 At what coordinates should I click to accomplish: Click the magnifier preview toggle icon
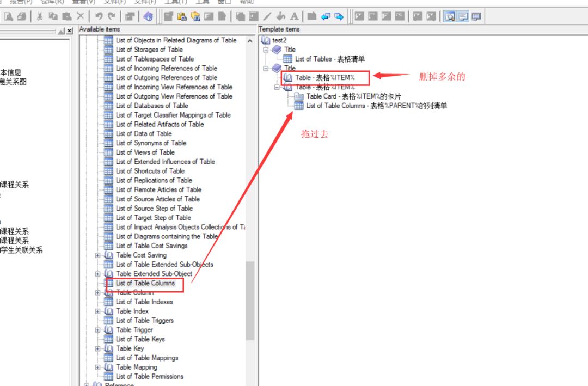click(449, 16)
